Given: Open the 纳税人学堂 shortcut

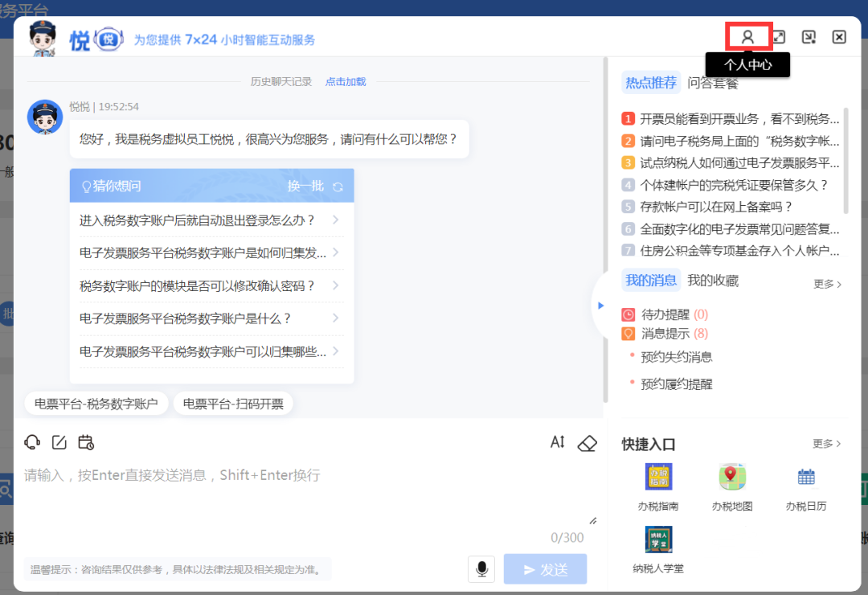Looking at the screenshot, I should pyautogui.click(x=658, y=550).
